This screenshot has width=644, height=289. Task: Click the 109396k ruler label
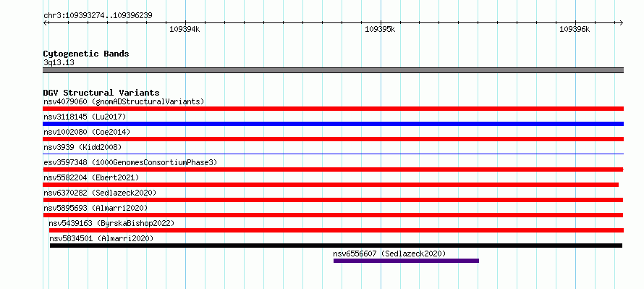575,29
